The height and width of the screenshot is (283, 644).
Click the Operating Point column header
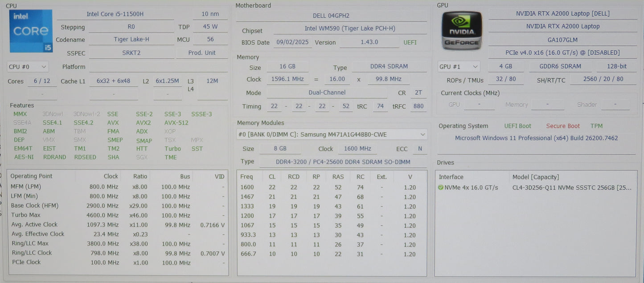tap(31, 176)
